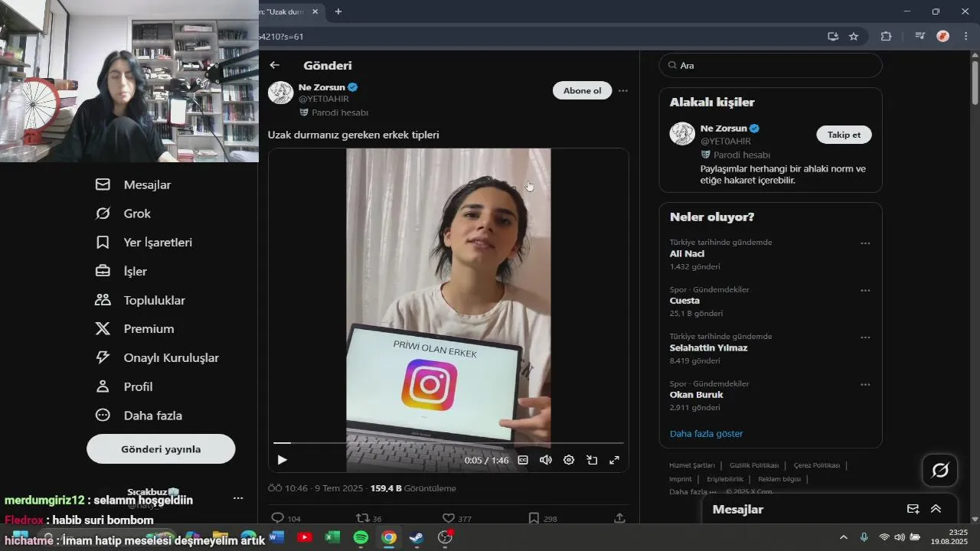This screenshot has width=980, height=551.
Task: Click the repost icon with 36
Action: point(364,518)
